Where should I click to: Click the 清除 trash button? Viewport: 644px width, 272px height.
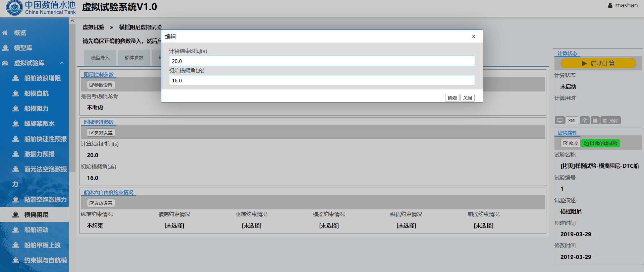tap(610, 121)
